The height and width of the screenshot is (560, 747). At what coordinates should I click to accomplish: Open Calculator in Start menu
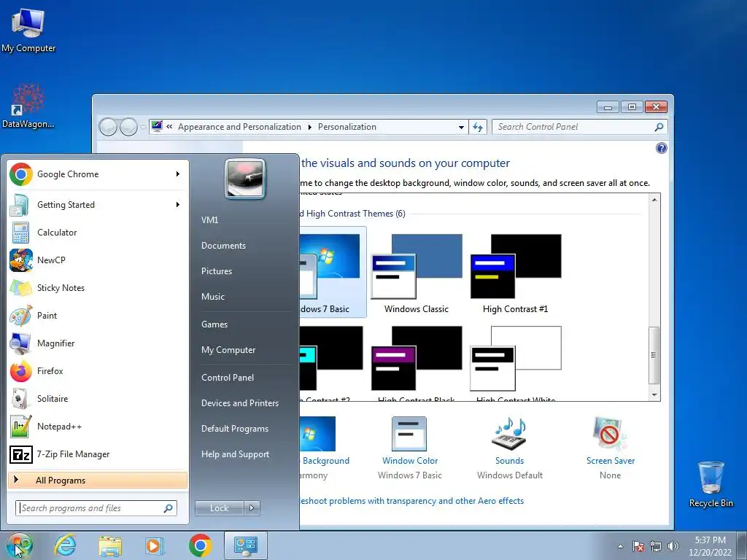(x=98, y=233)
